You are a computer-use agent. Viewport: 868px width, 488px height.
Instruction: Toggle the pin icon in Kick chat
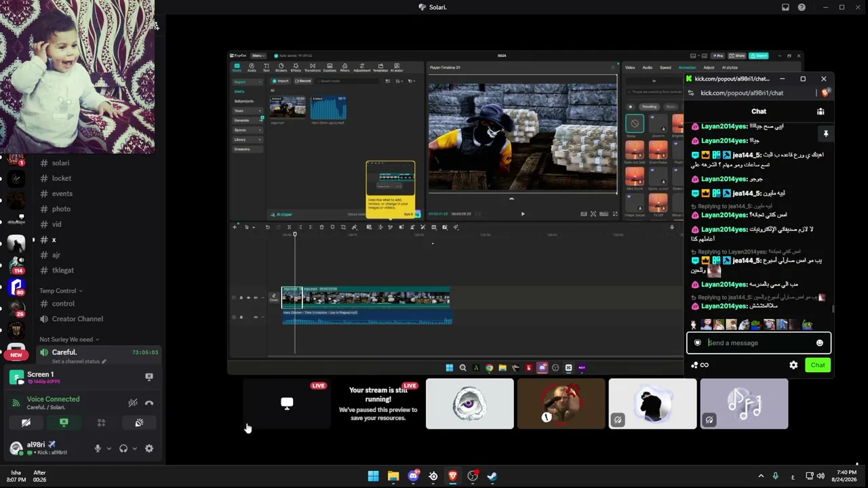[825, 134]
